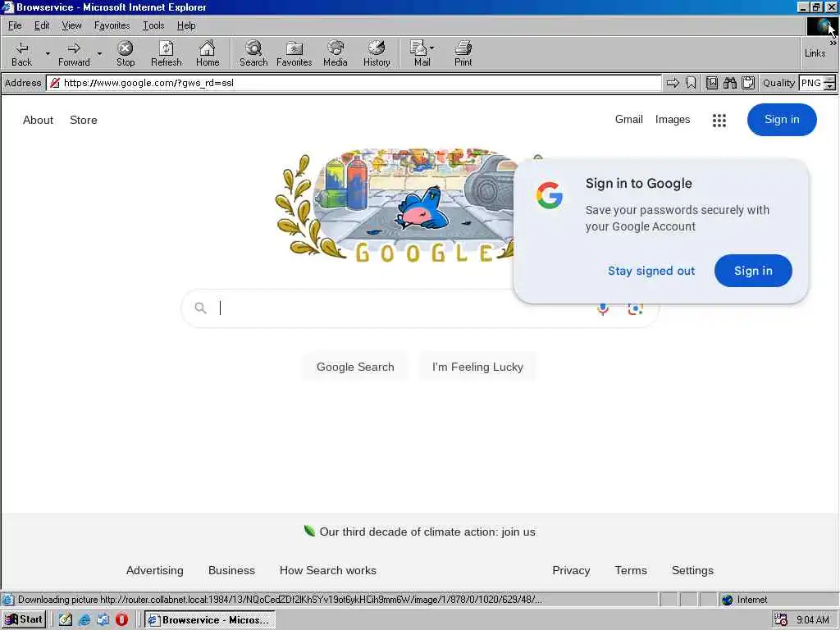Click the Google Doodle image
Screen dimensions: 840x630
(394, 206)
